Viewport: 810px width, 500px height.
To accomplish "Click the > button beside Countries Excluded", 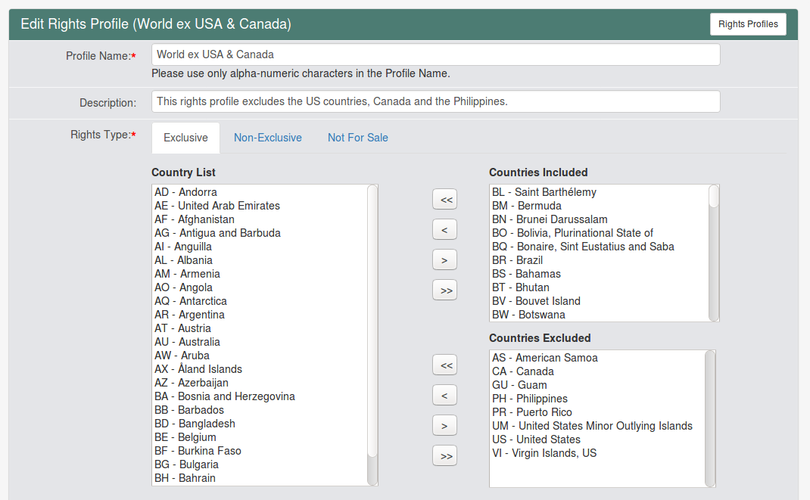I will (445, 426).
